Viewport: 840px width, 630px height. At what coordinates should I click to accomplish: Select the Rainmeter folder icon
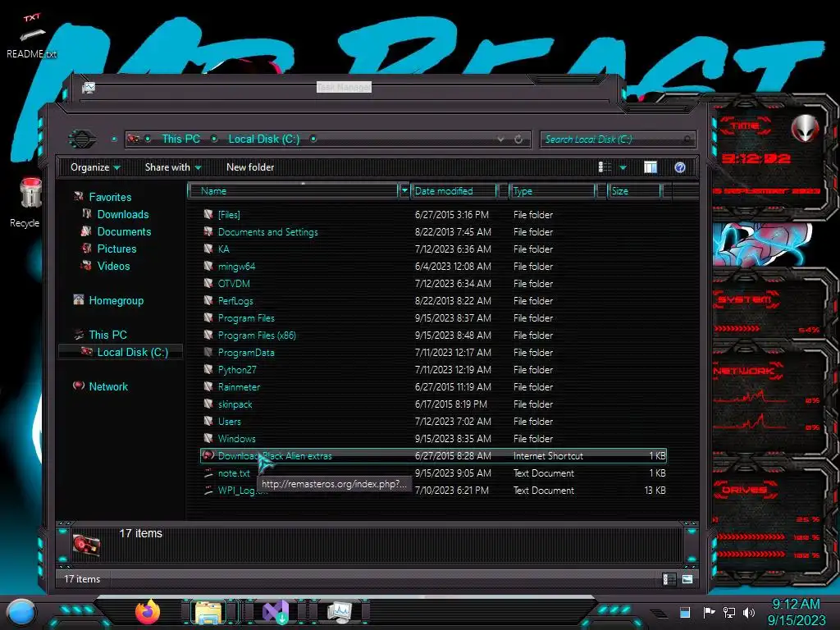[x=208, y=386]
